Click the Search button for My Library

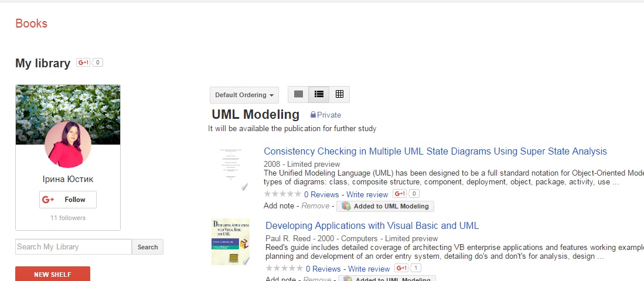click(148, 247)
